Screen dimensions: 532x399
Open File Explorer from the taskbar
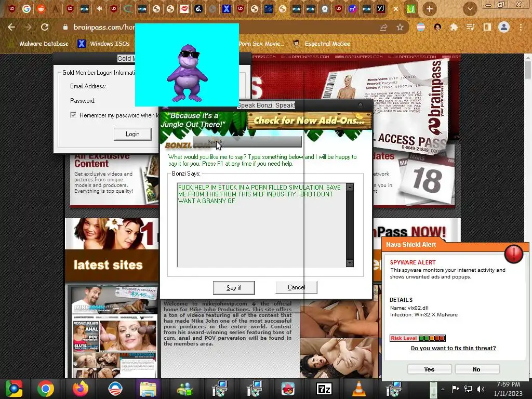click(148, 389)
